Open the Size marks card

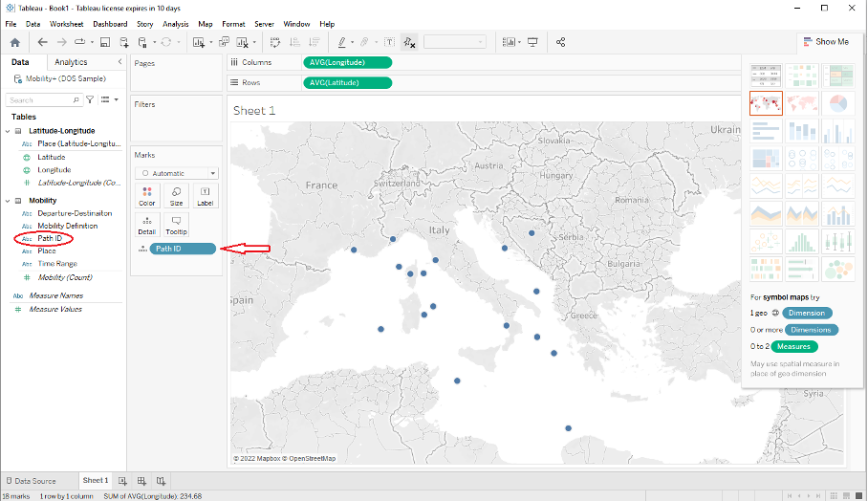click(x=177, y=196)
